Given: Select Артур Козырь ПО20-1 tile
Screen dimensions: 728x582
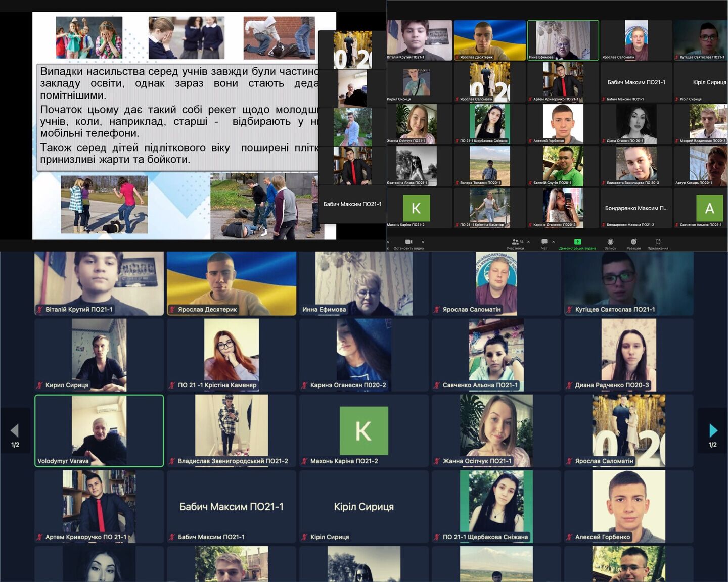Looking at the screenshot, I should pyautogui.click(x=701, y=166).
